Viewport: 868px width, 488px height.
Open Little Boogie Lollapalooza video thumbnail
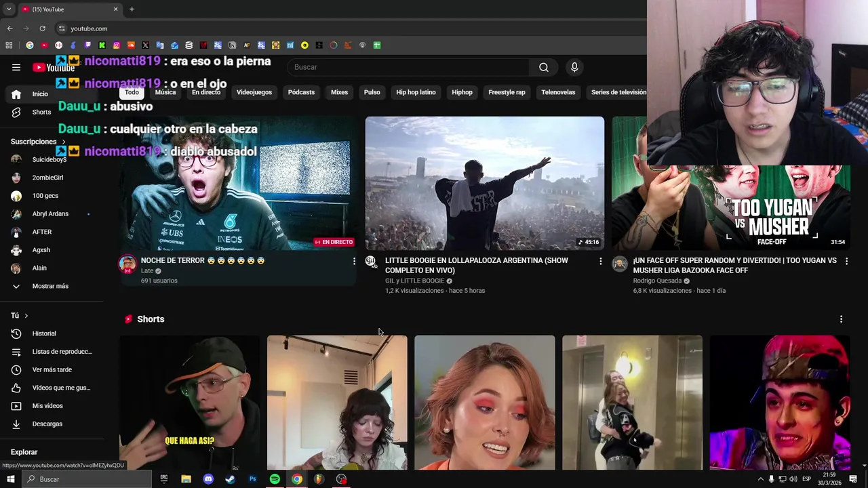coord(484,183)
